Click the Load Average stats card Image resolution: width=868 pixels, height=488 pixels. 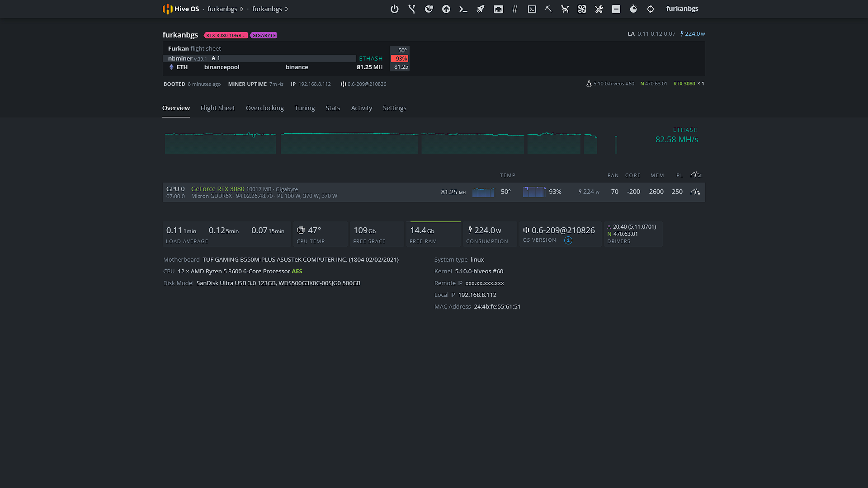tap(227, 234)
